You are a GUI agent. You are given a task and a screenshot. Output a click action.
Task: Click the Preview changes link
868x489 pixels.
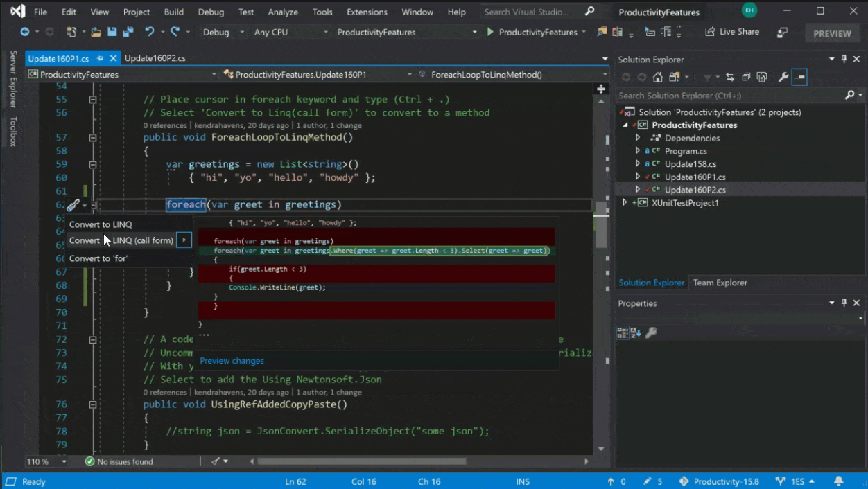pos(232,361)
